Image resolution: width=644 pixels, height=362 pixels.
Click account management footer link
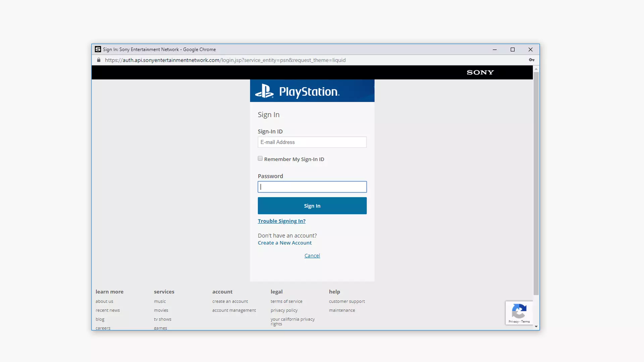point(234,310)
